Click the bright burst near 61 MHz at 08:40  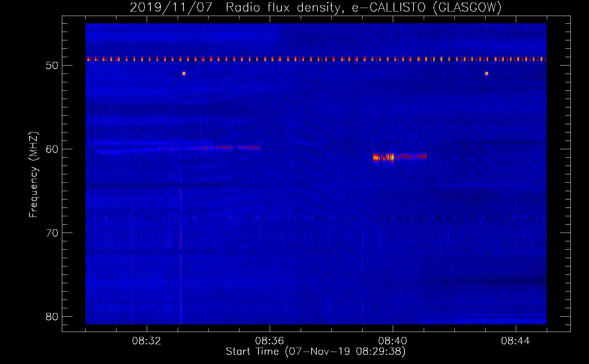383,157
